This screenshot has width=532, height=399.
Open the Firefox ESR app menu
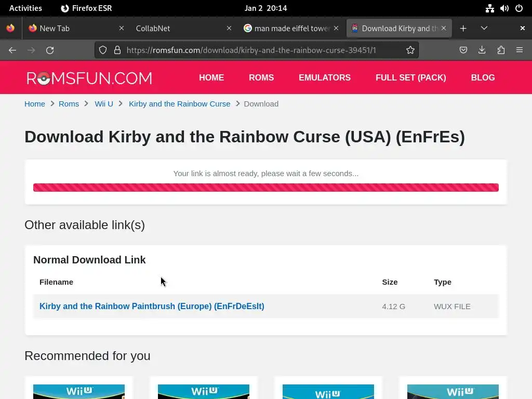pos(86,8)
